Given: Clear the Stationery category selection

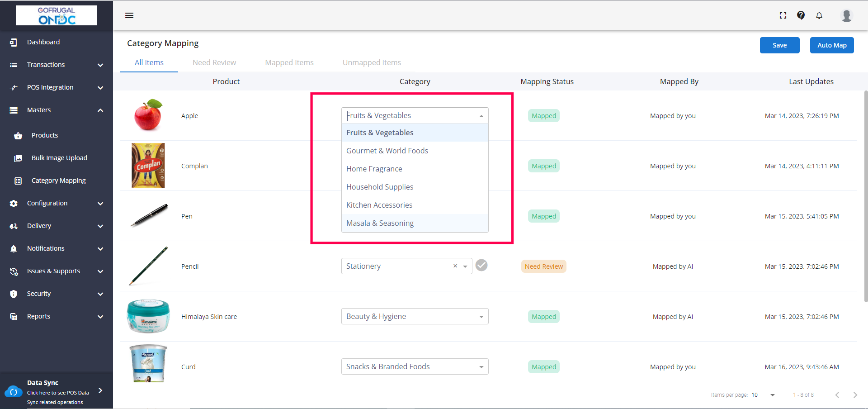Looking at the screenshot, I should click(x=455, y=266).
